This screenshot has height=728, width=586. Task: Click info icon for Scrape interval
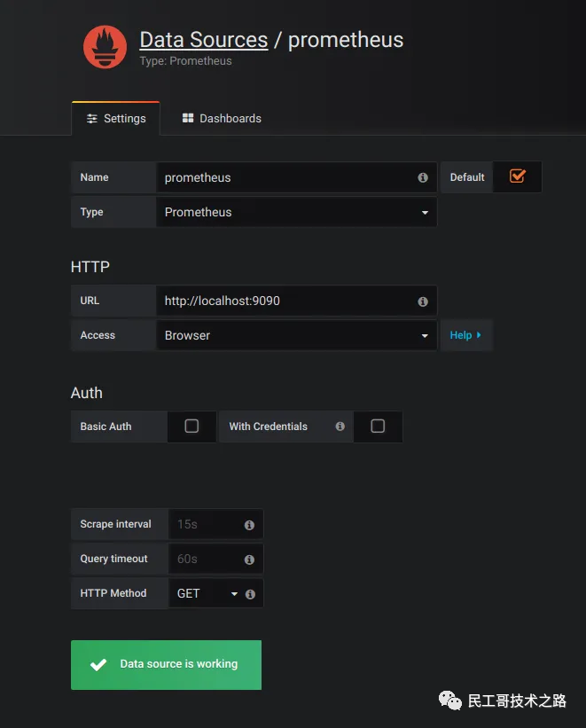tap(249, 525)
